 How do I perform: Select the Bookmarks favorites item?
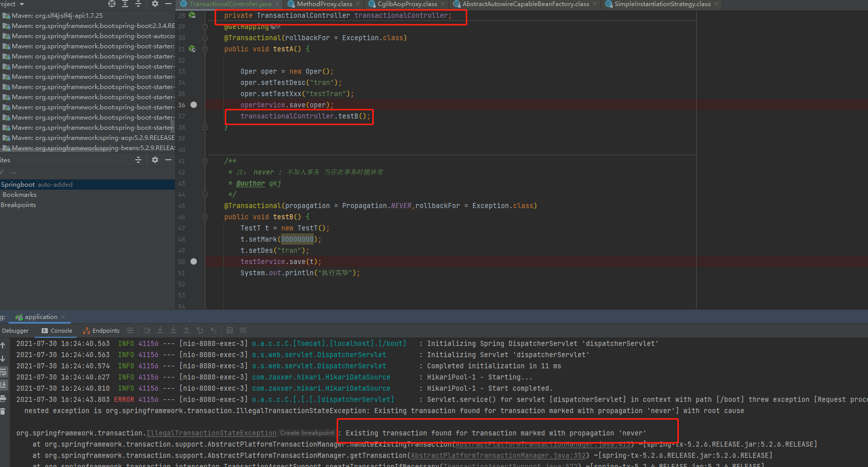pyautogui.click(x=87, y=195)
